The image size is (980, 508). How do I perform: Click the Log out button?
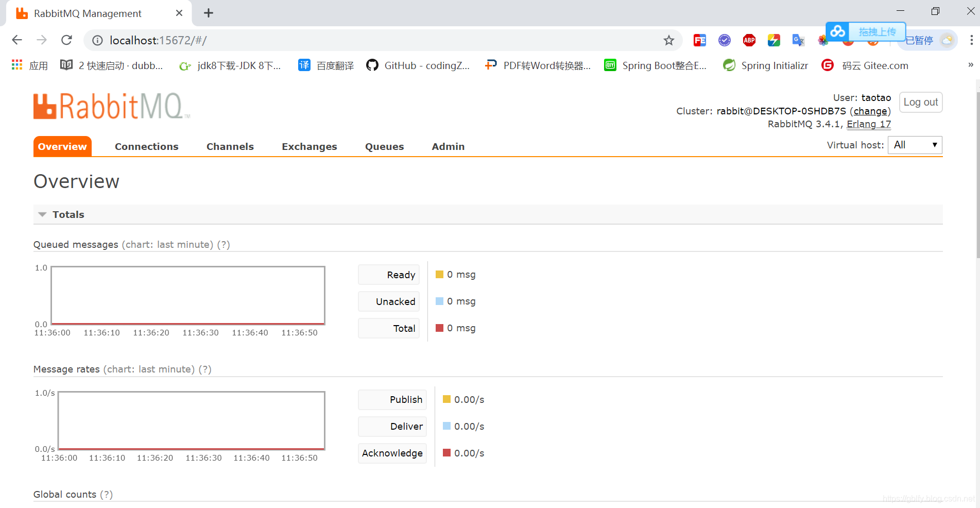coord(921,102)
